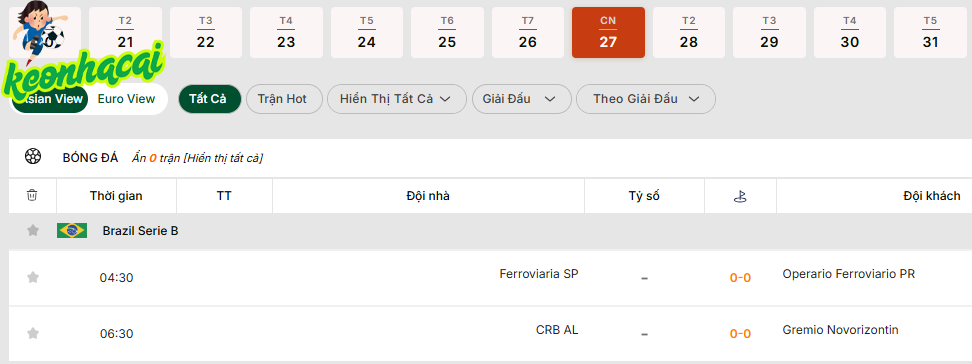Image resolution: width=972 pixels, height=364 pixels.
Task: Open the Theo Giải Đấu dropdown
Action: (x=646, y=99)
